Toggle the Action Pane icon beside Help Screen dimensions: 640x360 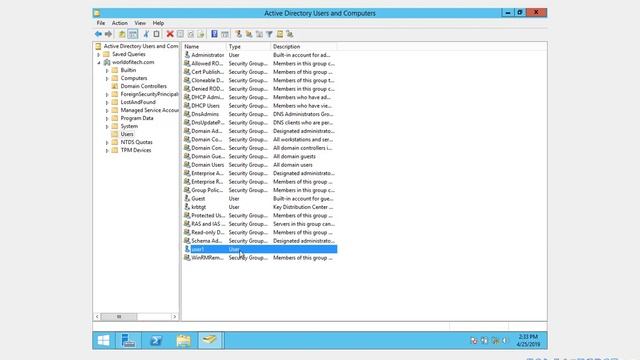(x=225, y=34)
